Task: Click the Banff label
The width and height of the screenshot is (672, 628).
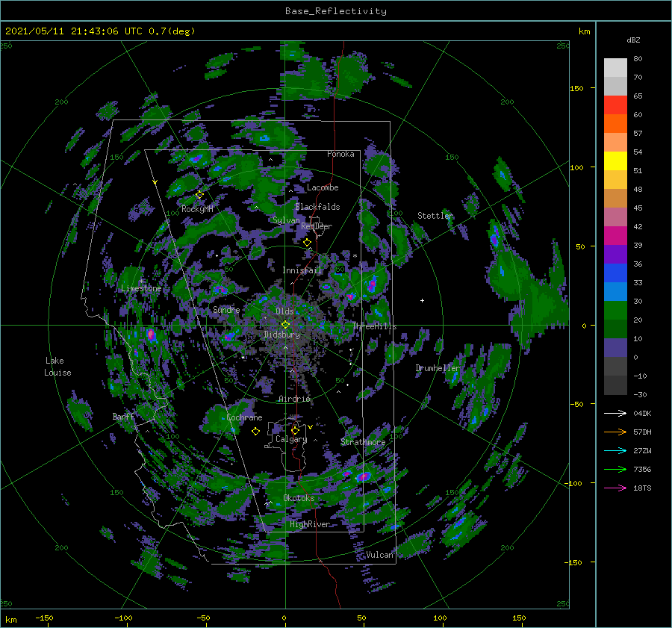Action: 123,416
